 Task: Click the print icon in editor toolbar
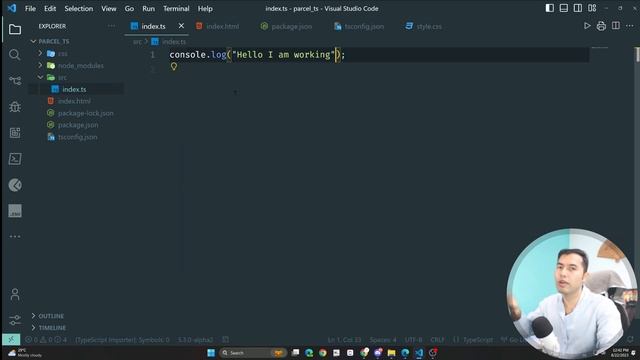point(601,26)
